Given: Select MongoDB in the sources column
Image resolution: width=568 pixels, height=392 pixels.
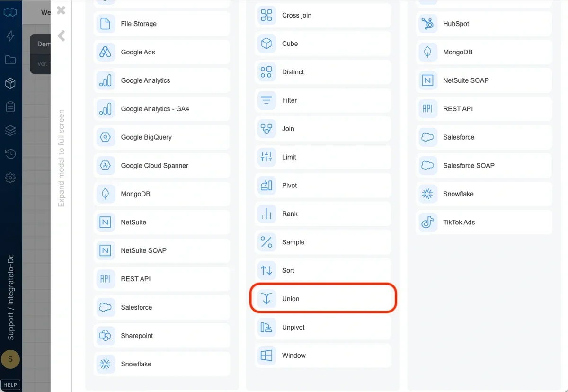Looking at the screenshot, I should (162, 194).
